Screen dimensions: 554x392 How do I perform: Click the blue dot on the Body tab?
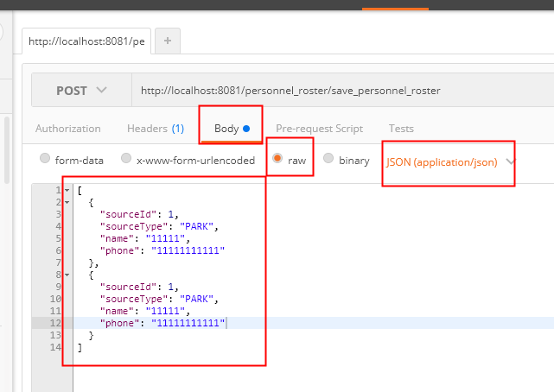(x=246, y=129)
